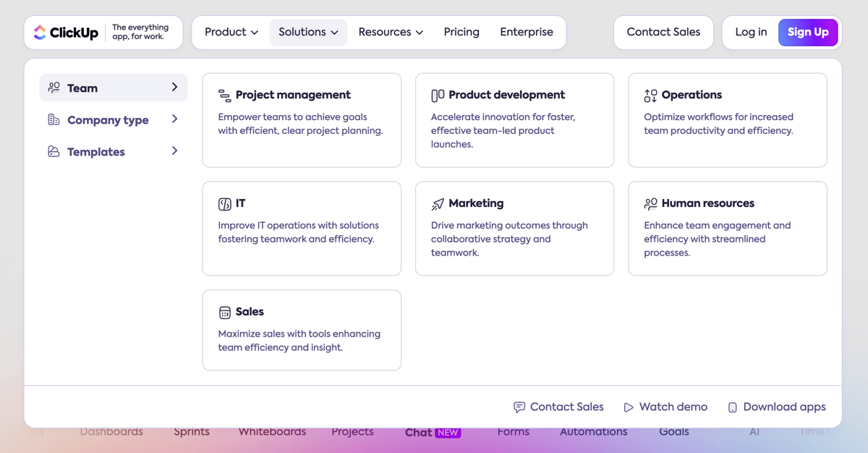Image resolution: width=868 pixels, height=453 pixels.
Task: Click the Sign Up button
Action: point(808,32)
